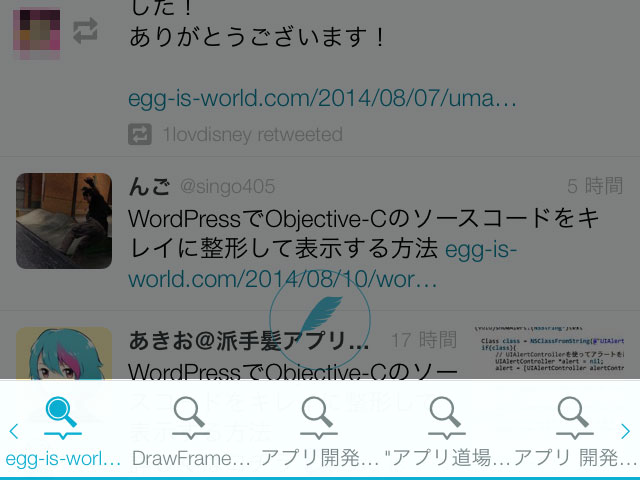This screenshot has width=640, height=480.
Task: Tap the name あきお@派手髪アプリ…
Action: tap(249, 340)
